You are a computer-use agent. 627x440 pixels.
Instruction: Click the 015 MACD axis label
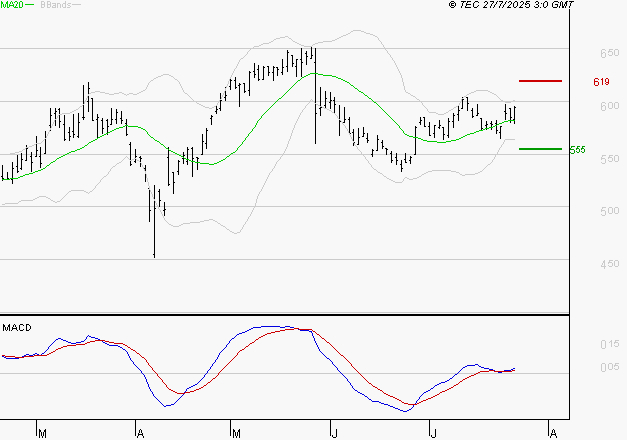(609, 344)
